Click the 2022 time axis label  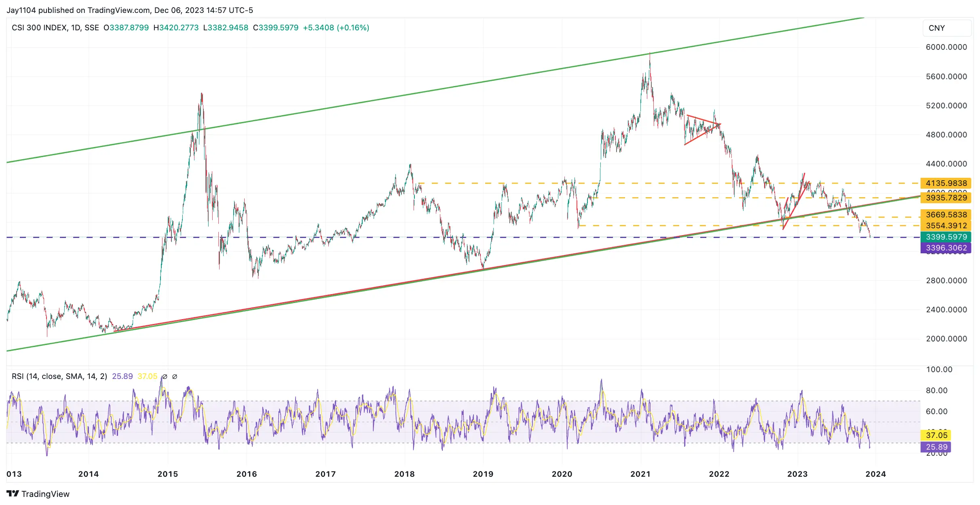point(719,474)
